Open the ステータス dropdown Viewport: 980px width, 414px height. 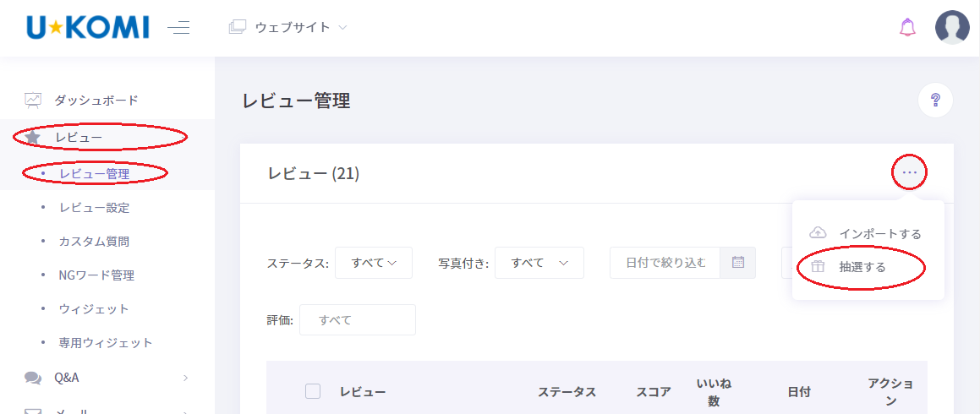[x=374, y=263]
